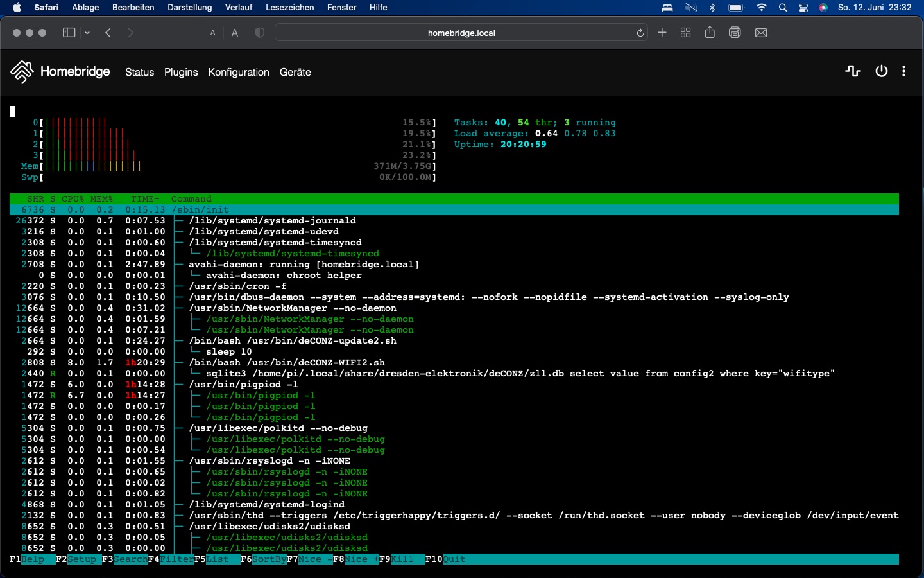Open the Homebridge three-dot options menu
The image size is (924, 578).
(x=903, y=71)
